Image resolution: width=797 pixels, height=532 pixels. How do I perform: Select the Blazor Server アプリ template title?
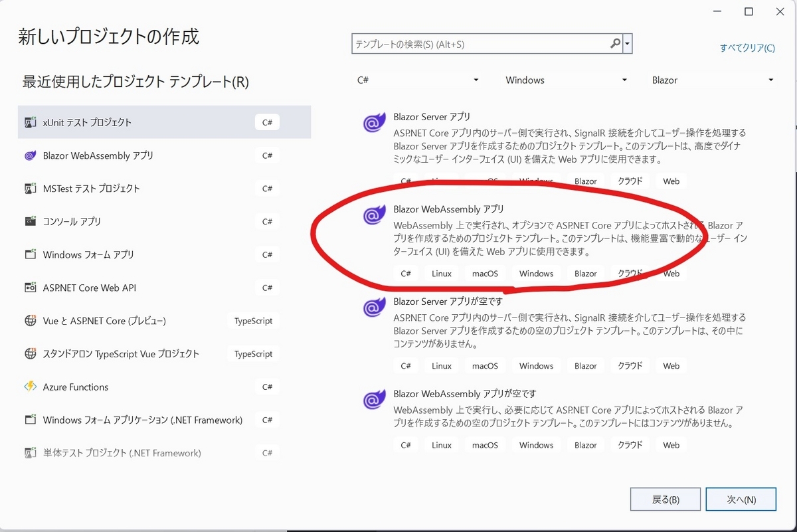point(432,117)
